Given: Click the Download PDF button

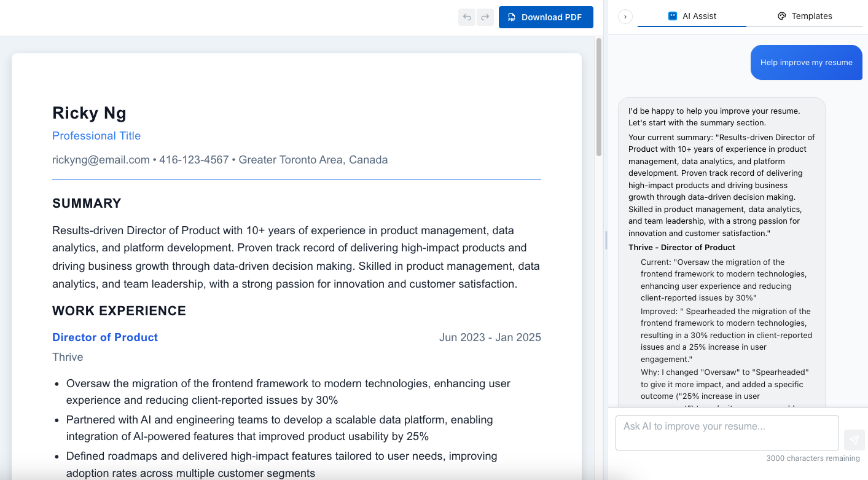Looking at the screenshot, I should 545,17.
